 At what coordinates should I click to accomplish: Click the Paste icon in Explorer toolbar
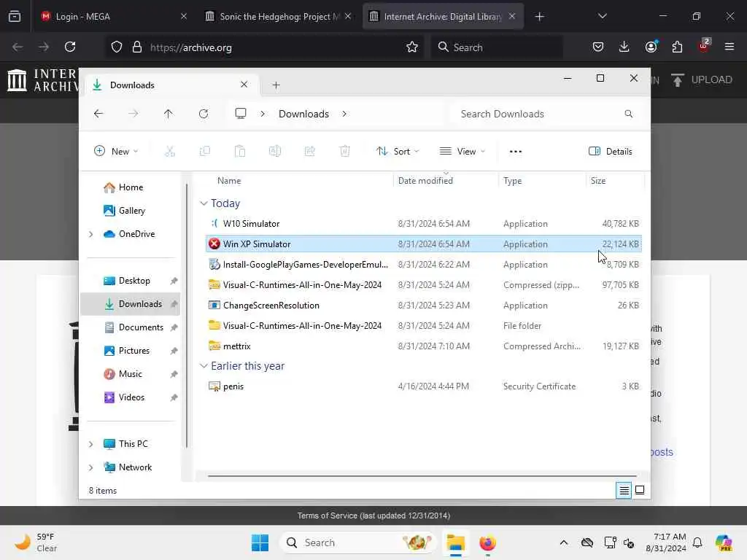pos(239,152)
